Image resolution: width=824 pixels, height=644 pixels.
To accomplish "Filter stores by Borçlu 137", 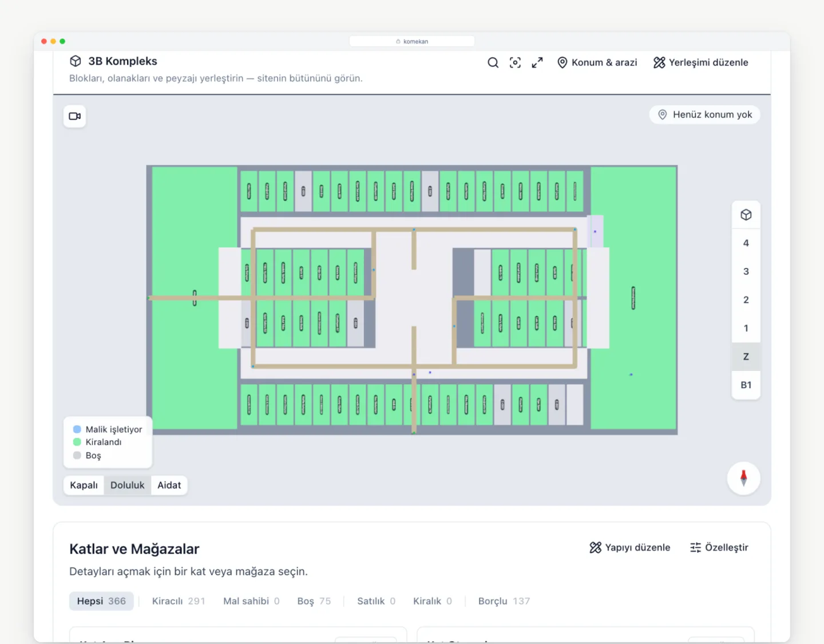I will point(504,601).
